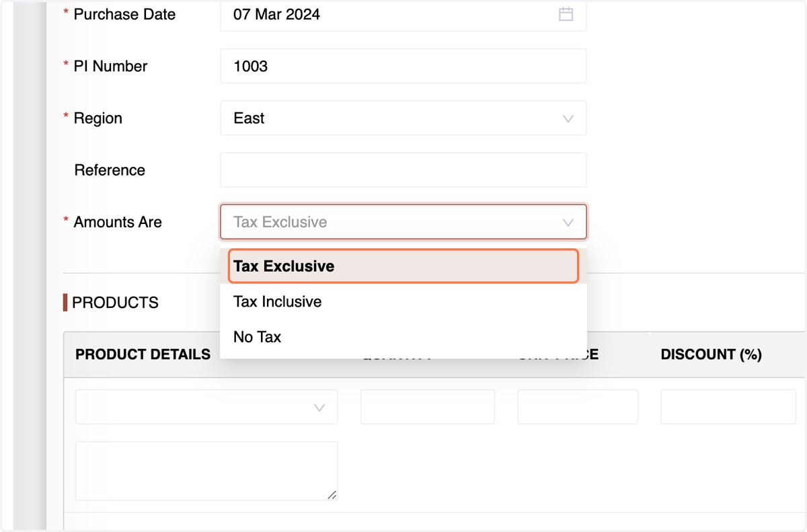The image size is (807, 532).
Task: Click the PRODUCT DETAILS column header
Action: (143, 354)
